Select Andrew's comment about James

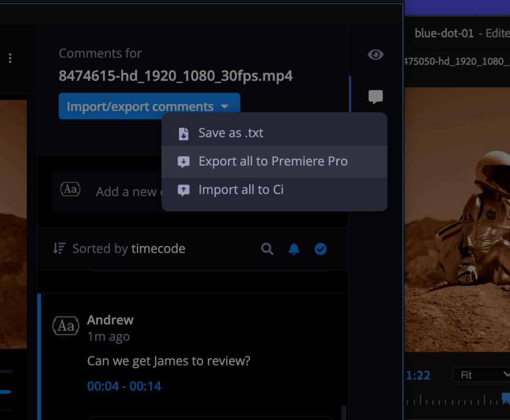pyautogui.click(x=169, y=361)
